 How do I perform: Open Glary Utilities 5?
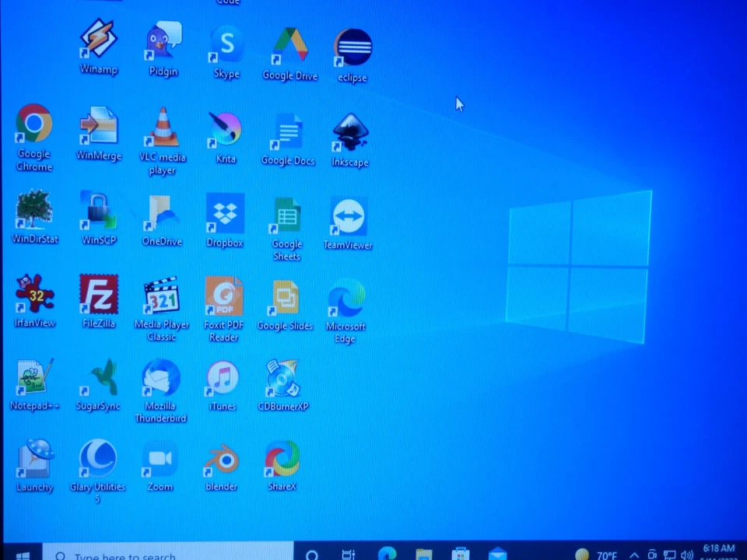98,457
